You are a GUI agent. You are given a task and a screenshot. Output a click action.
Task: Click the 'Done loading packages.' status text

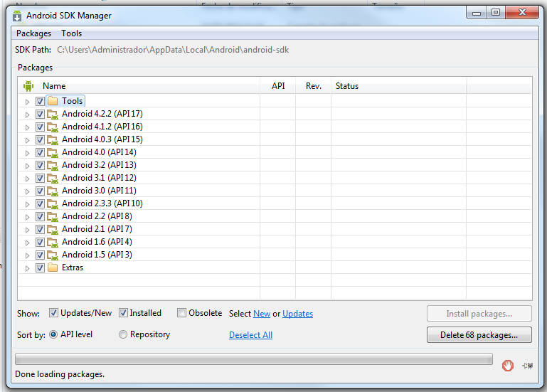(60, 374)
